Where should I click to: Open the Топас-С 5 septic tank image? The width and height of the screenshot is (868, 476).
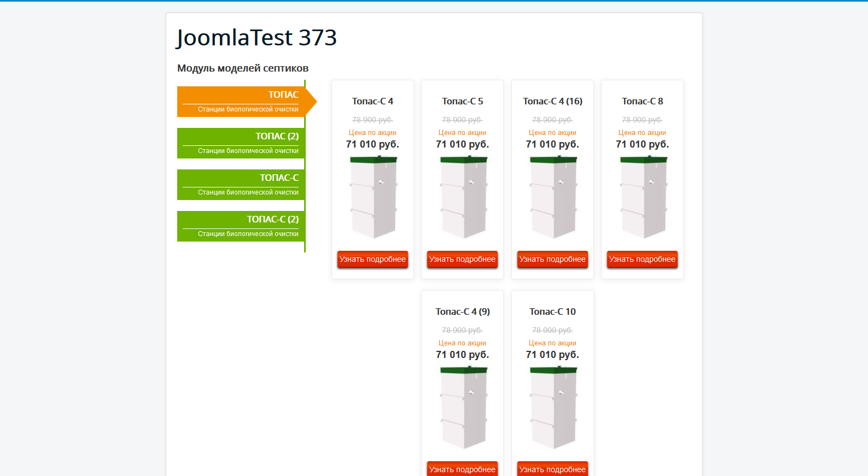(x=463, y=197)
